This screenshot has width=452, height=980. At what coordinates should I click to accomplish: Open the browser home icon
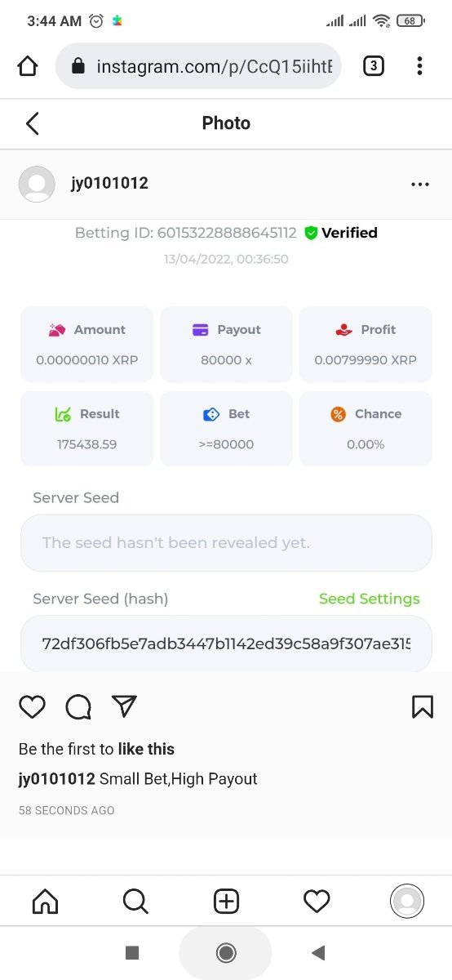click(x=28, y=66)
